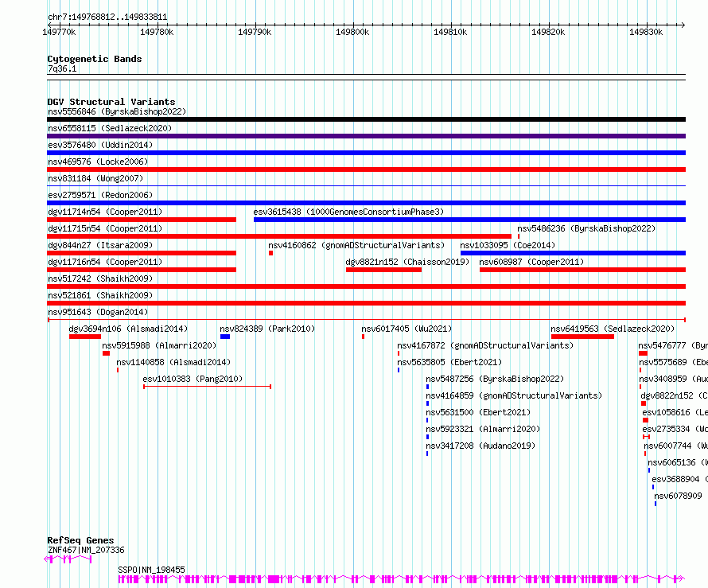Click nsv5486236 (ByrskaBishop2022) label

click(586, 228)
